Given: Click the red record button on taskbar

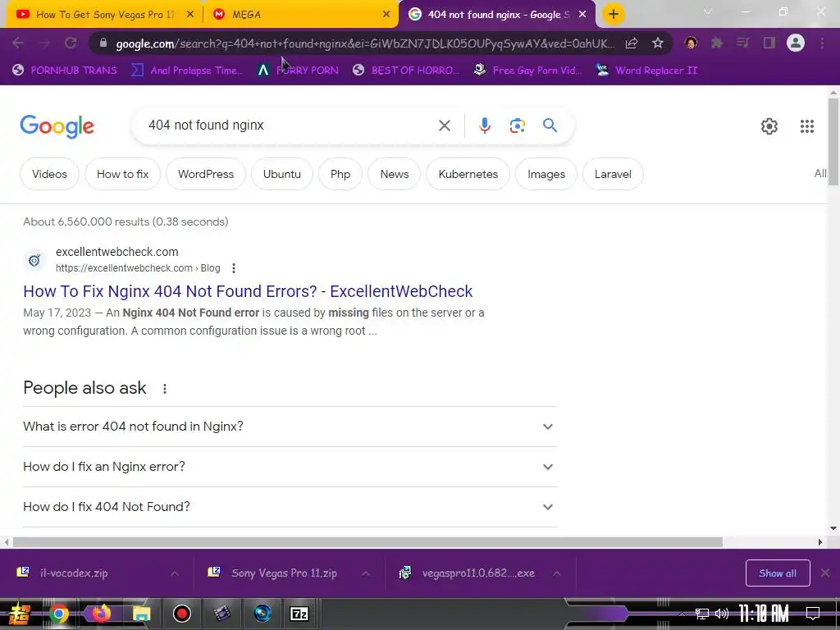Looking at the screenshot, I should (182, 614).
